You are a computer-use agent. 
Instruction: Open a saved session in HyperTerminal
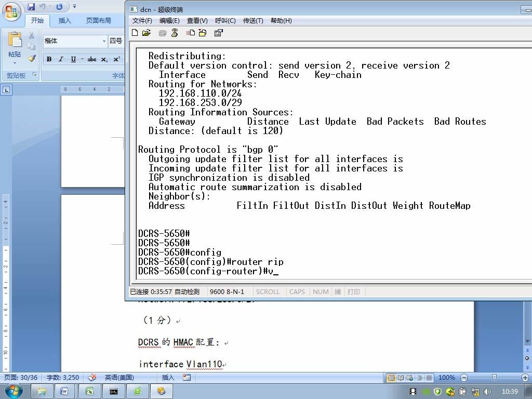[x=147, y=33]
